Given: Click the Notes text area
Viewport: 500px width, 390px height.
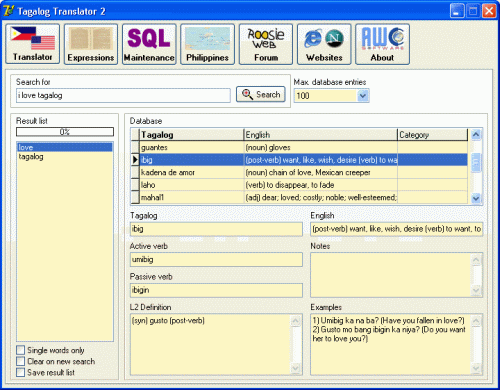Looking at the screenshot, I should click(391, 275).
